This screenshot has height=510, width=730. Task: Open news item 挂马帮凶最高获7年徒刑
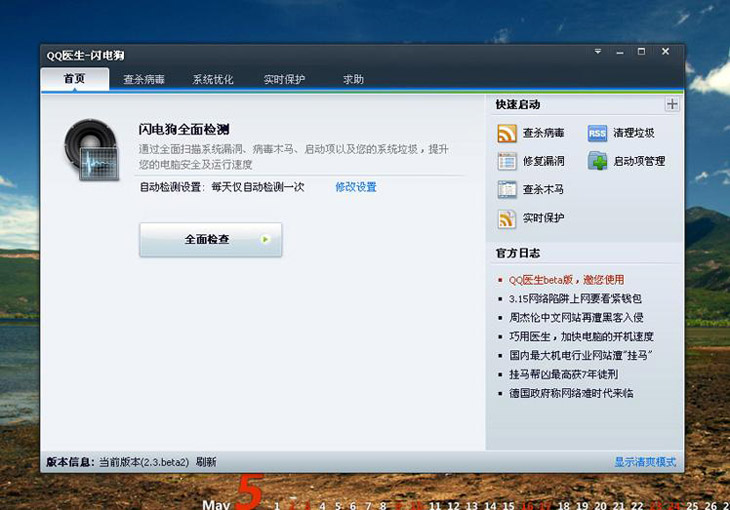click(563, 374)
